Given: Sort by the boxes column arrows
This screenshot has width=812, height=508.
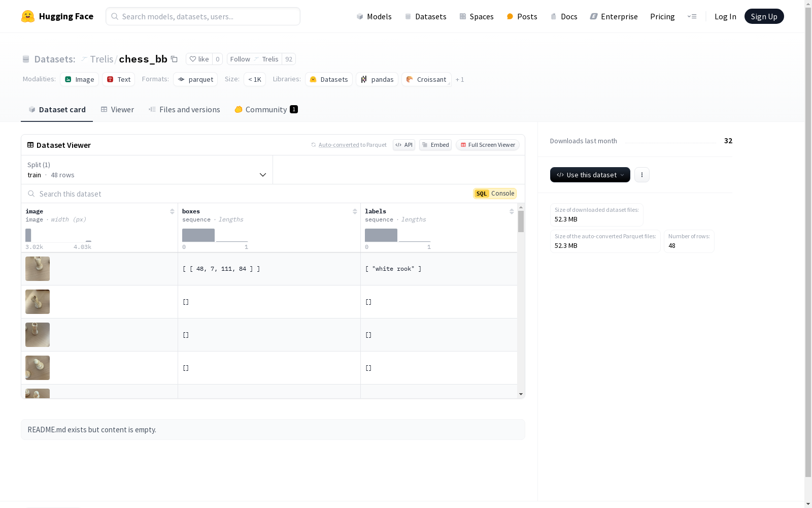Looking at the screenshot, I should tap(355, 211).
